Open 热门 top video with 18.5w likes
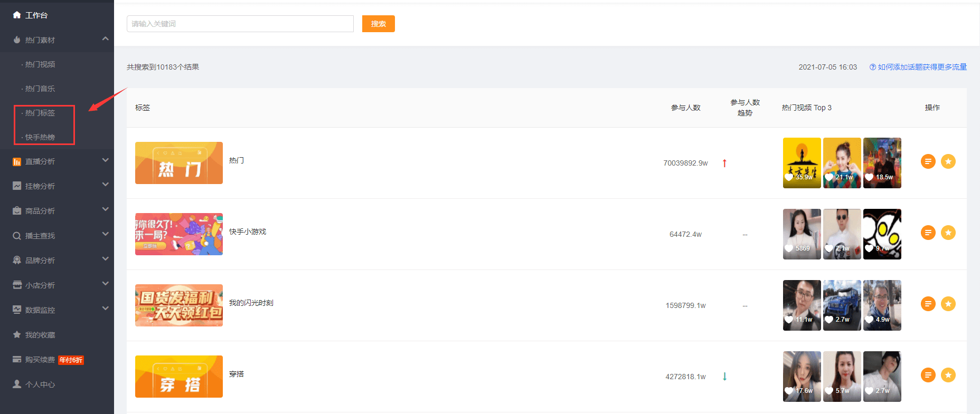This screenshot has width=980, height=414. click(882, 163)
